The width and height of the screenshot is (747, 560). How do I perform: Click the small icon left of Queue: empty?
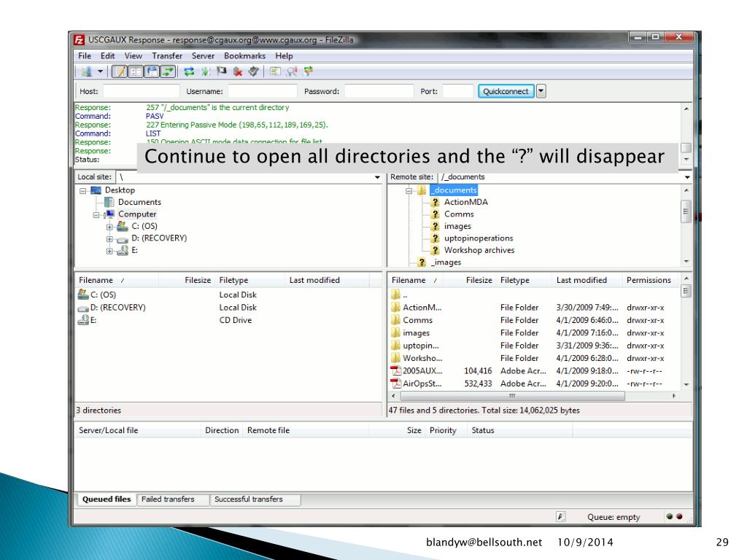pos(561,517)
